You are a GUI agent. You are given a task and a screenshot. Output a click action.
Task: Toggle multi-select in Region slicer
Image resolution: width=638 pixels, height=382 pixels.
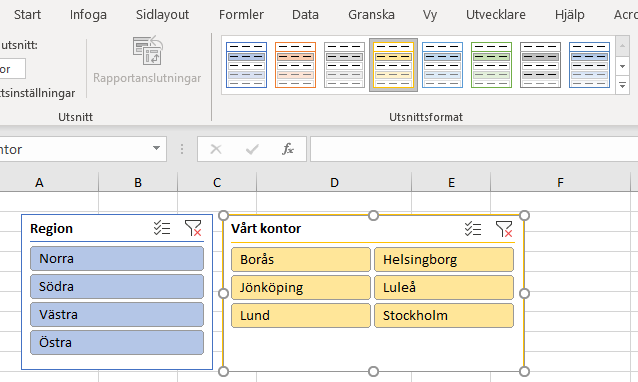162,228
